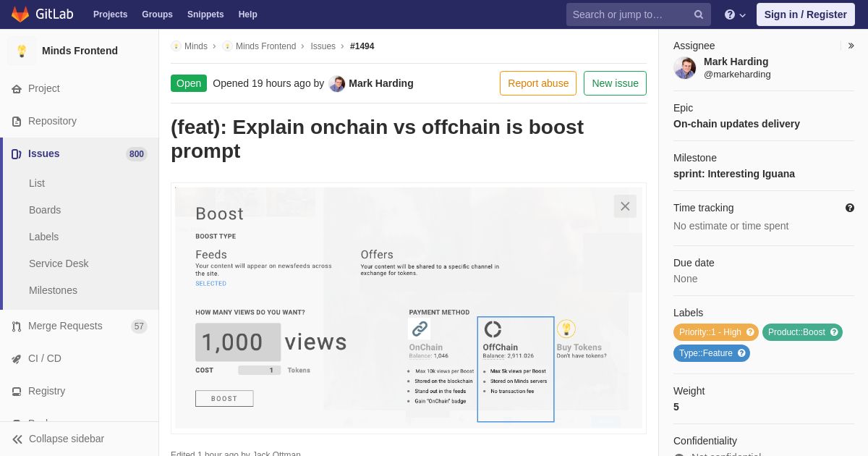Click the Registry icon in sidebar
Viewport: 868px width, 456px height.
coord(17,391)
